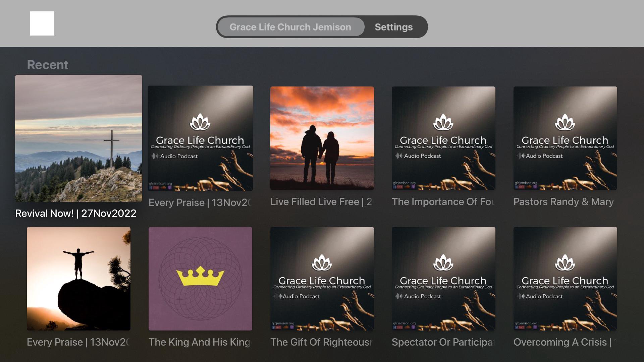Select the yellow crown artwork
Viewport: 644px width, 362px height.
(200, 279)
